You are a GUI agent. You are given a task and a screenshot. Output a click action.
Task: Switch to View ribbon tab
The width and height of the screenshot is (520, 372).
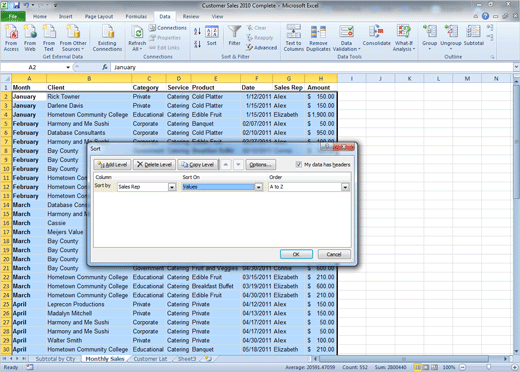coord(217,16)
